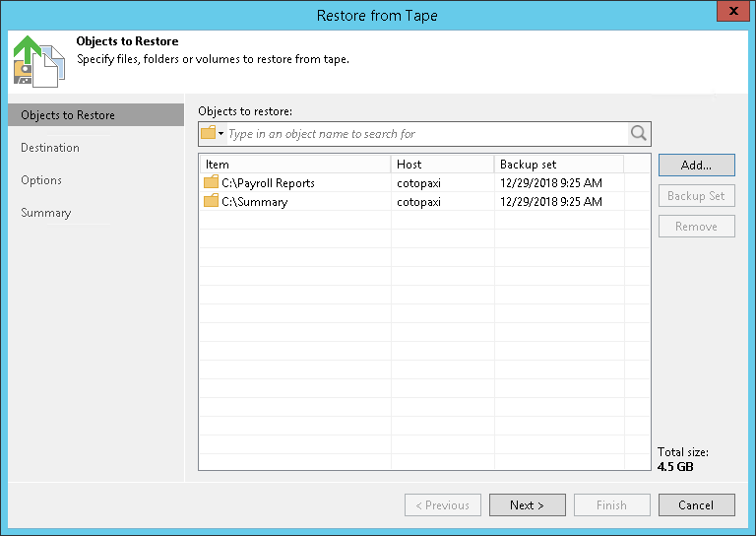Click the Backup Set button
The image size is (756, 536).
697,195
